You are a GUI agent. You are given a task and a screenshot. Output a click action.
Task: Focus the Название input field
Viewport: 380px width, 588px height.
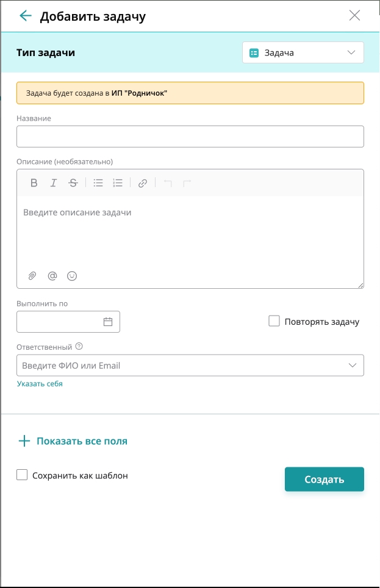tap(190, 136)
